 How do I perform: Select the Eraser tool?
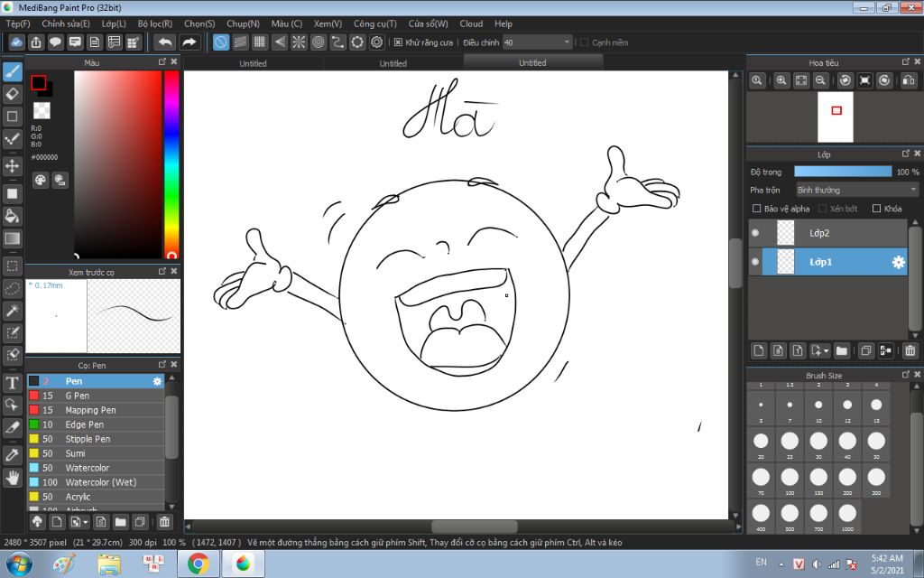(13, 94)
